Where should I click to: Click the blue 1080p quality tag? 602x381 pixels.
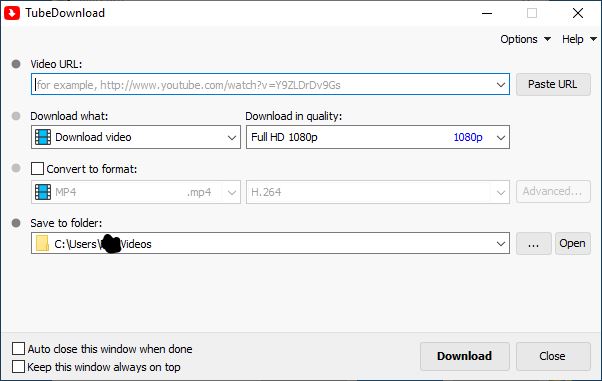(468, 137)
